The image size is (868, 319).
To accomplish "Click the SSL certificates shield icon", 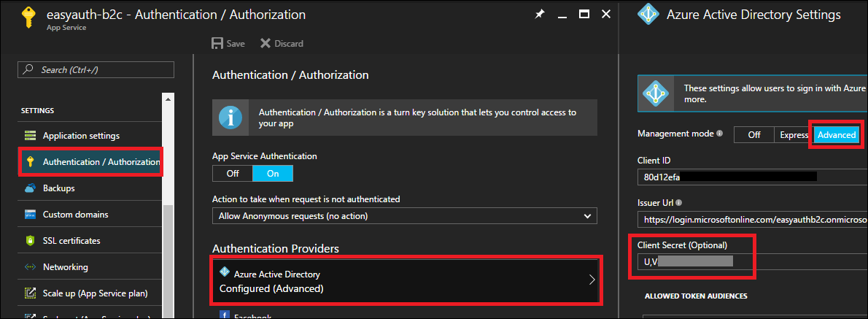I will click(x=30, y=241).
